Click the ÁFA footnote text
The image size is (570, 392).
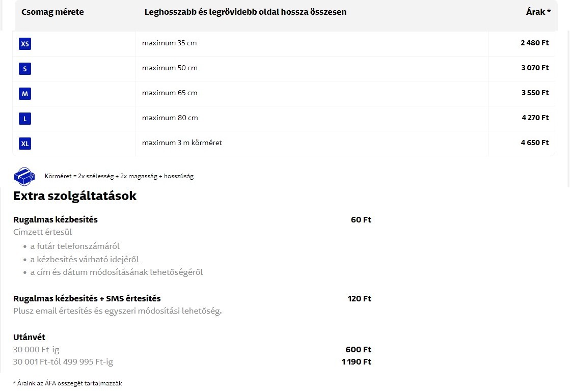[x=68, y=383]
